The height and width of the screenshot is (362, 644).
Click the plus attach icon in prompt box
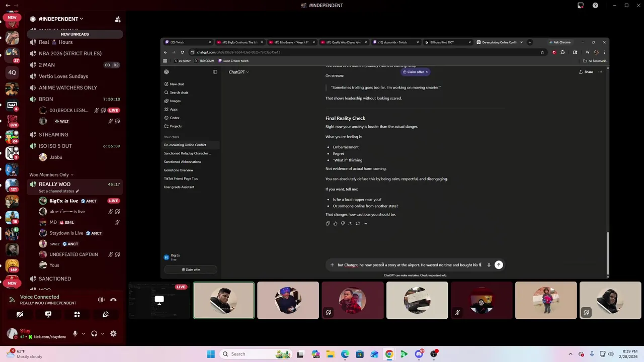point(332,265)
